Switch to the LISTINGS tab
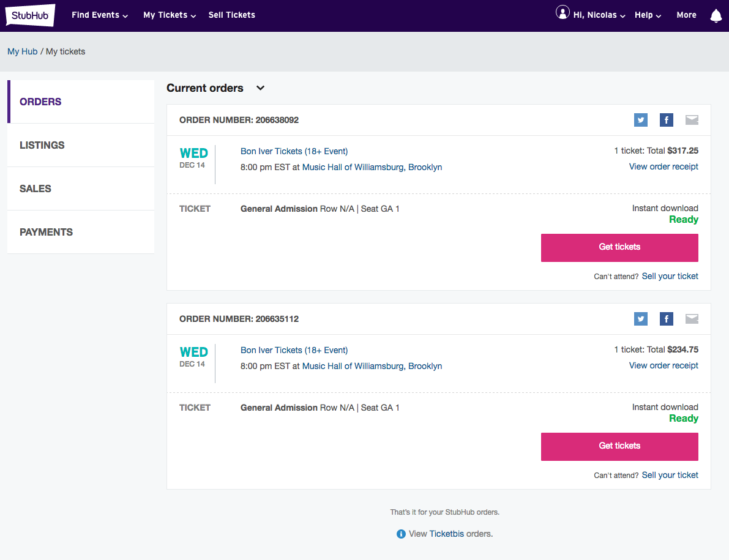 [x=42, y=145]
